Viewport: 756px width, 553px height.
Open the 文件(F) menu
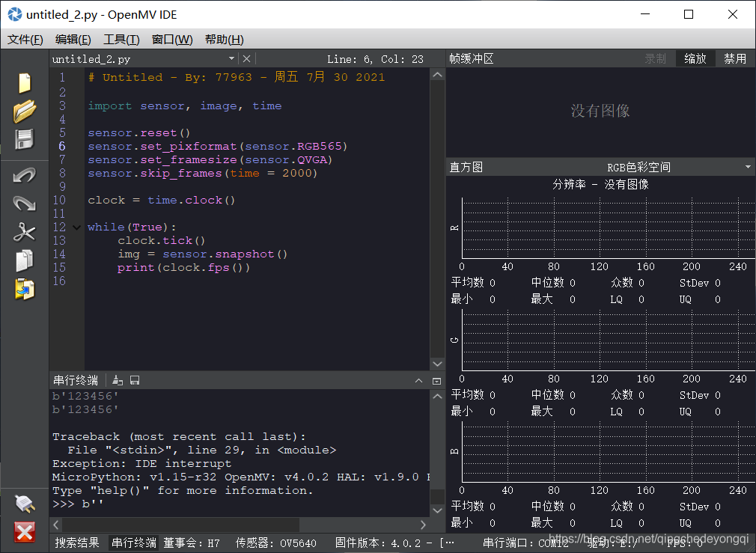(25, 40)
